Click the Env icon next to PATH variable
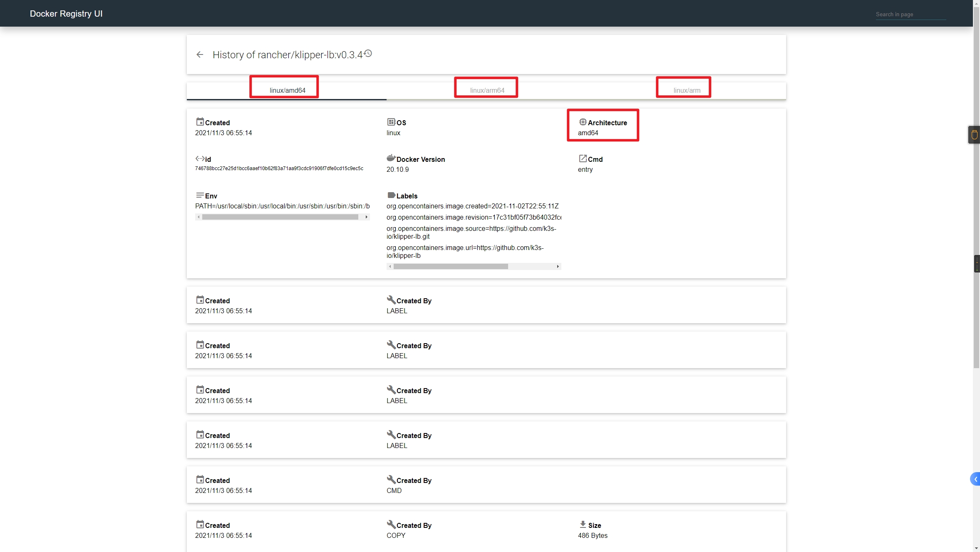Image resolution: width=980 pixels, height=552 pixels. click(x=199, y=195)
